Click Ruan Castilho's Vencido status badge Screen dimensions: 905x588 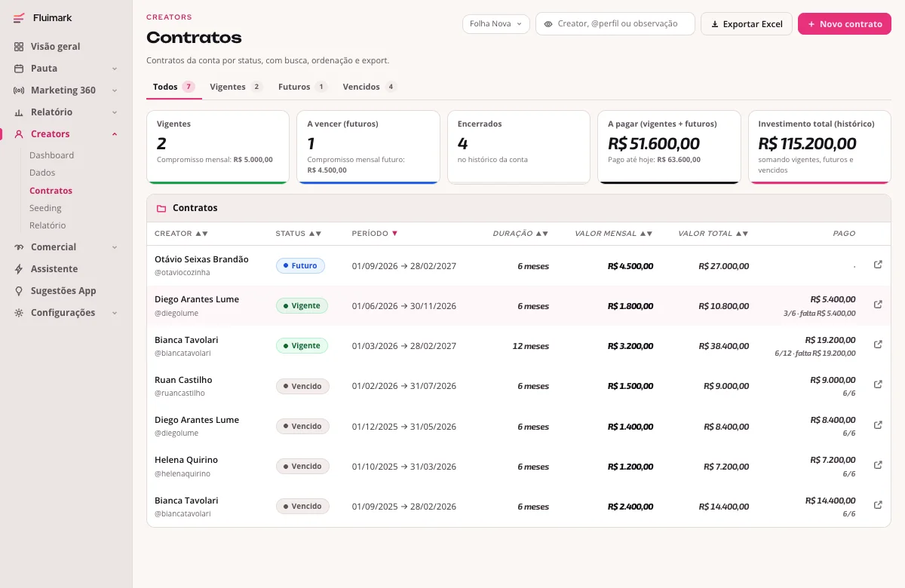tap(302, 386)
